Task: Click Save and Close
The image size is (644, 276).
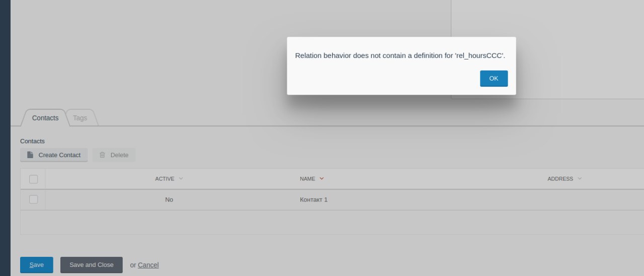Action: 92,265
